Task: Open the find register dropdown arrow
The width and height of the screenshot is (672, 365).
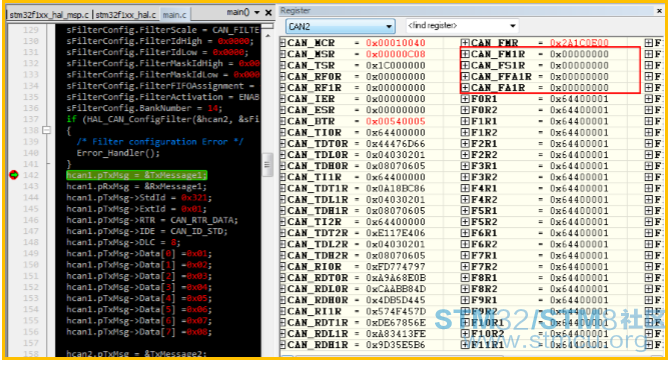Action: tap(513, 26)
